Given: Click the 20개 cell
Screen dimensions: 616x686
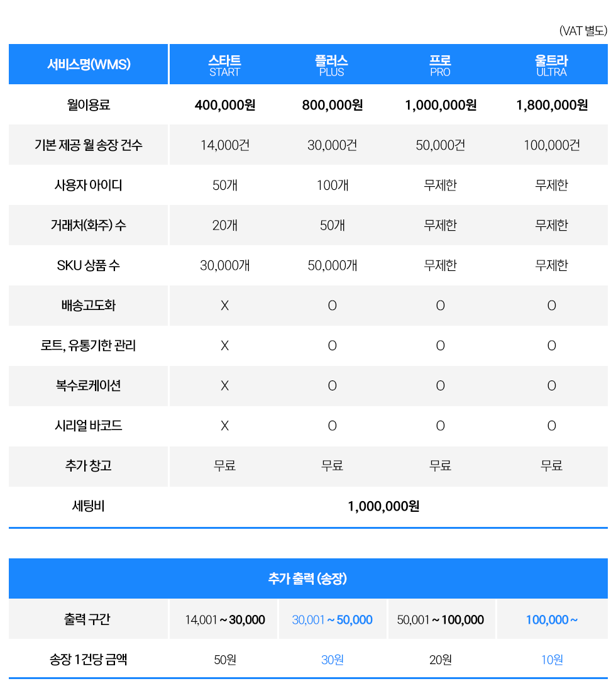Looking at the screenshot, I should 225,226.
